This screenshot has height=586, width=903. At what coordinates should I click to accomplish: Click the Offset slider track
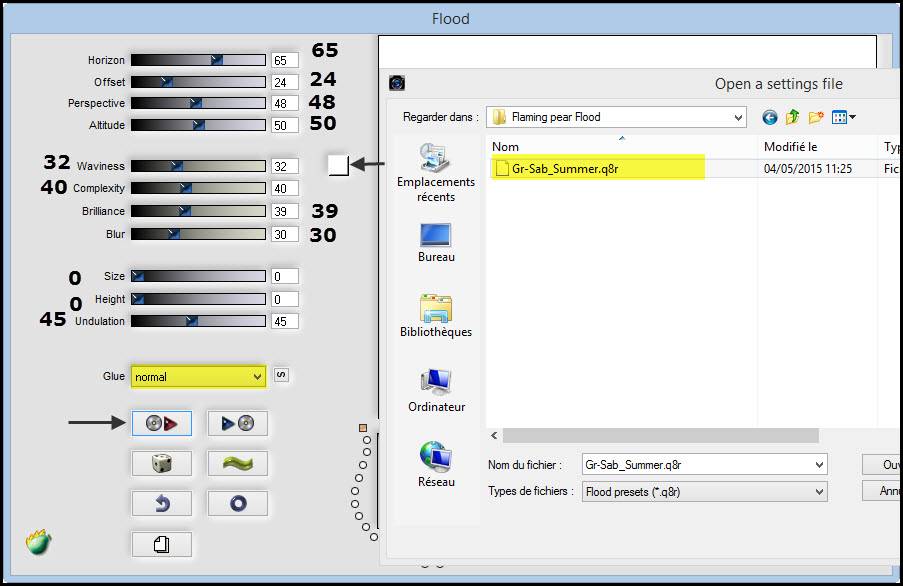(198, 82)
